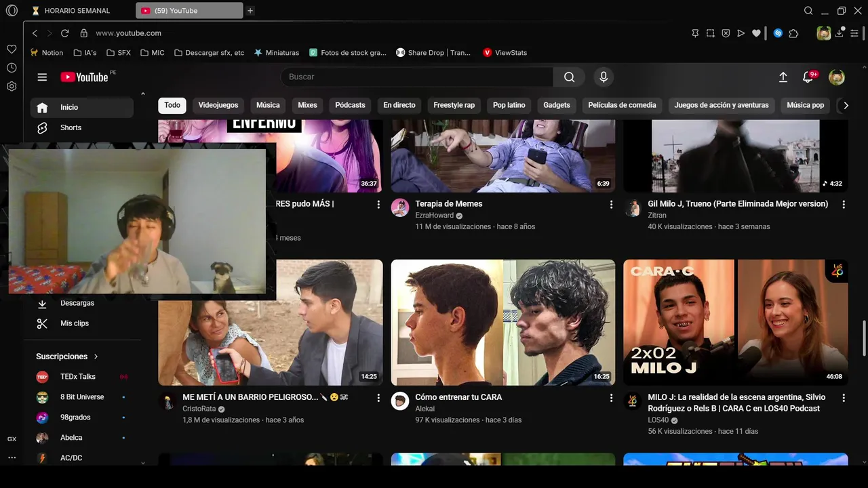Open the YouTube account avatar menu
Viewport: 868px width, 488px height.
pos(837,77)
